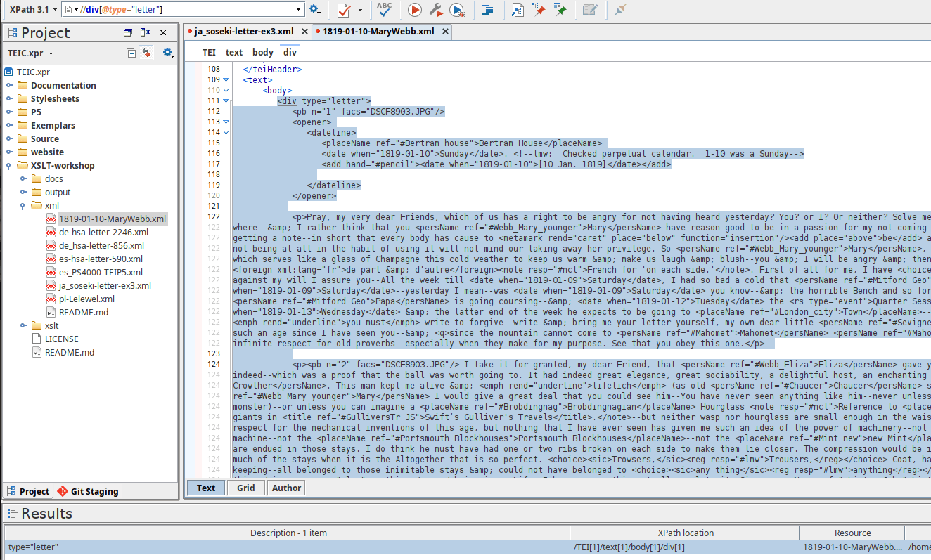Switch to Grid editing mode
The image size is (931, 560).
click(x=246, y=488)
